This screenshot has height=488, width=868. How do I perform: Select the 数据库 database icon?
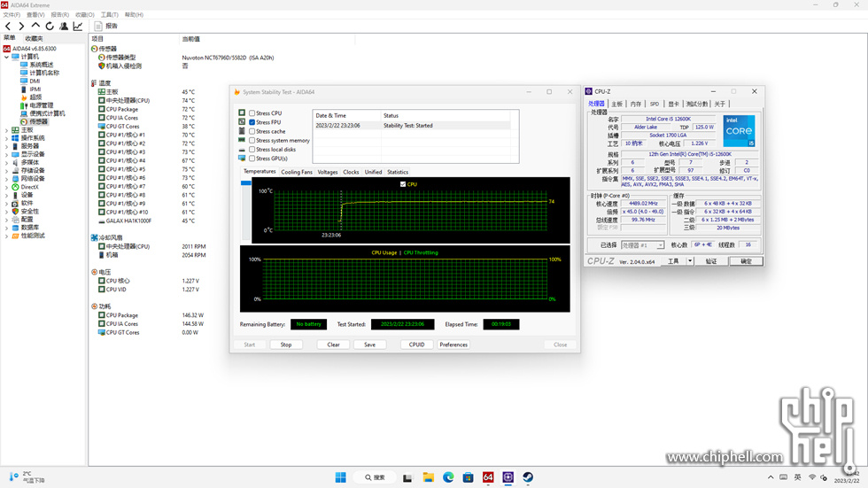pos(16,228)
